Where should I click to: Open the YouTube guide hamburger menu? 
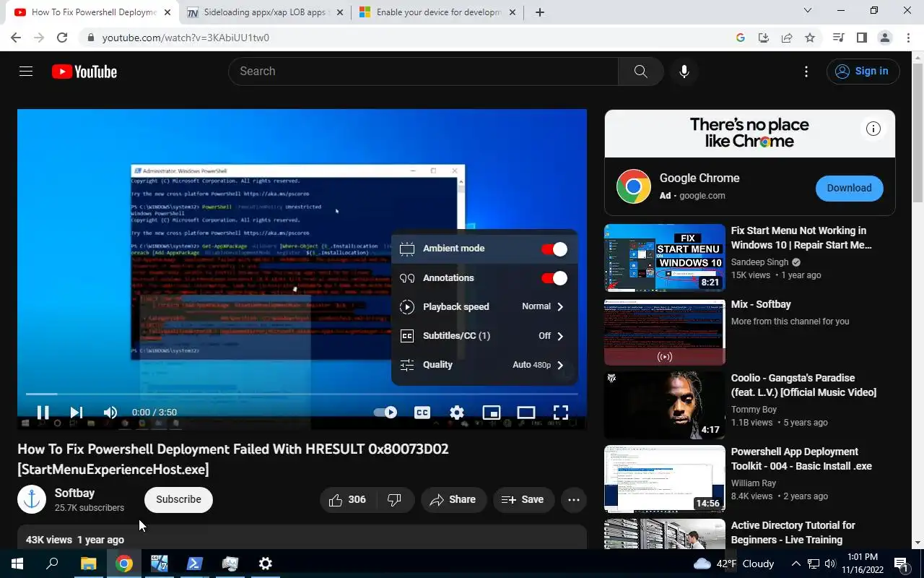(x=26, y=72)
